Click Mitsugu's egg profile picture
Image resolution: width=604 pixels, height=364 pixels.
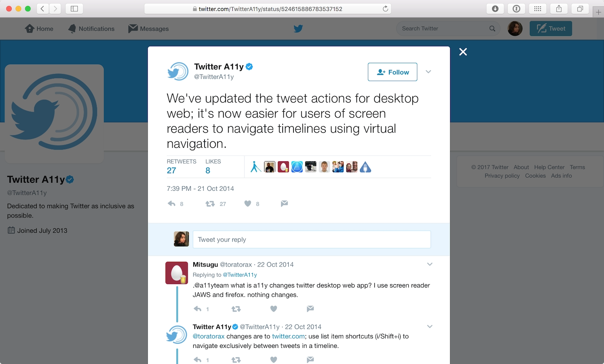click(176, 273)
